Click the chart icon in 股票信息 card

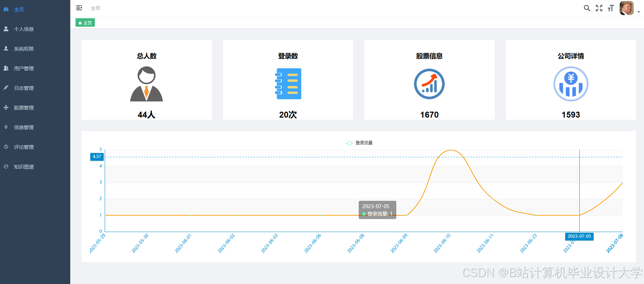[x=429, y=84]
